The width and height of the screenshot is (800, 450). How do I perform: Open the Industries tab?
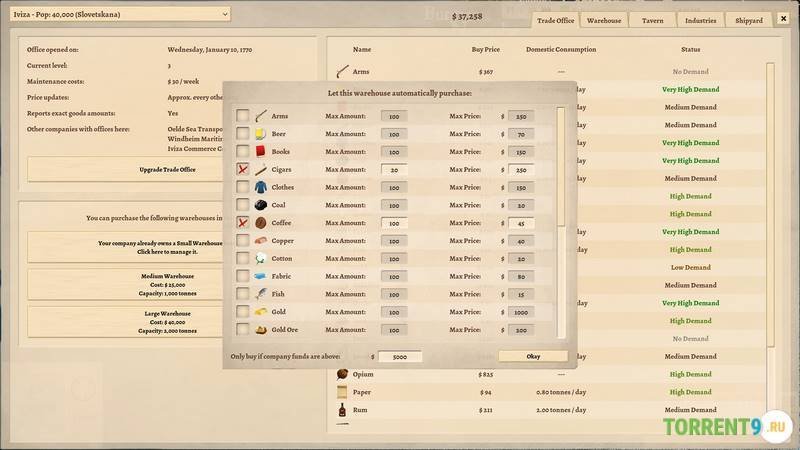click(702, 20)
